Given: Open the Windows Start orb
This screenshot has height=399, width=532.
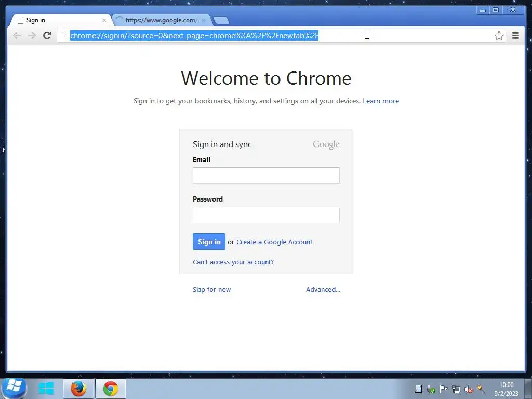Looking at the screenshot, I should [14, 388].
